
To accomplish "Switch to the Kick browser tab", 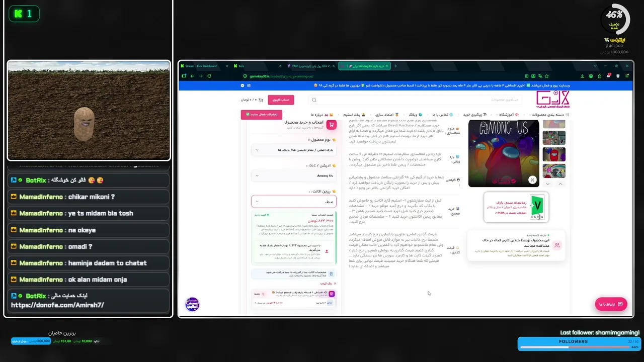I will pyautogui.click(x=257, y=66).
